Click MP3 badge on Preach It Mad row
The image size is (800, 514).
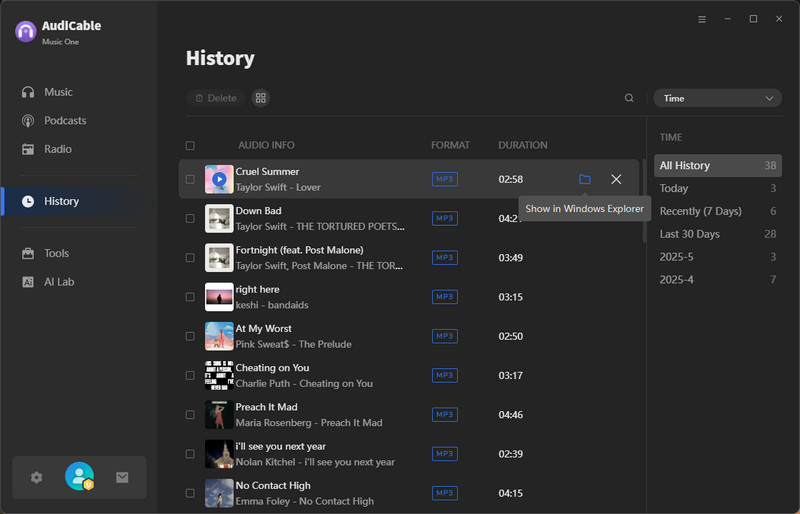coord(445,414)
